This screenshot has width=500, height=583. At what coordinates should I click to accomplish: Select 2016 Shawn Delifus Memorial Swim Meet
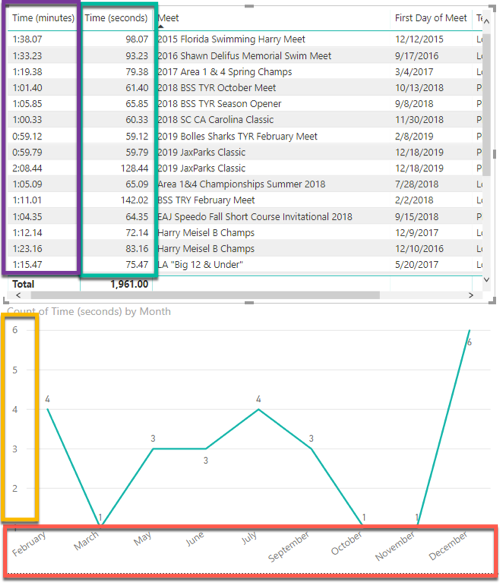pyautogui.click(x=244, y=56)
